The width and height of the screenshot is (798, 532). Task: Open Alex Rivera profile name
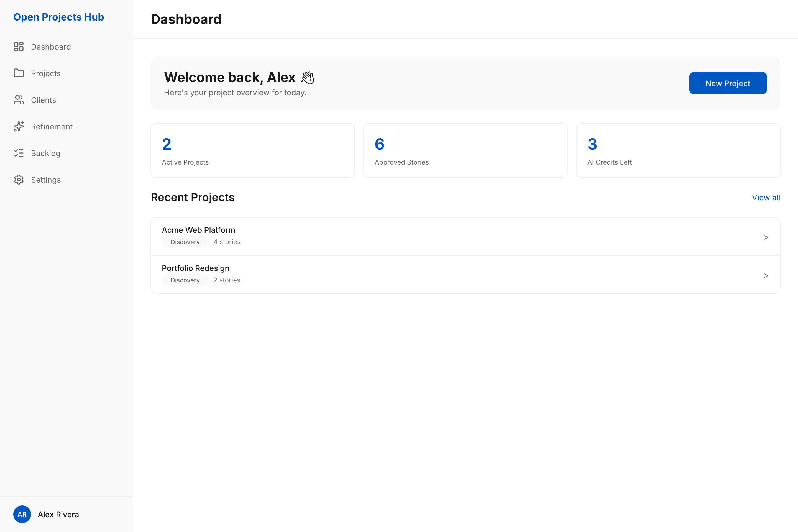58,514
